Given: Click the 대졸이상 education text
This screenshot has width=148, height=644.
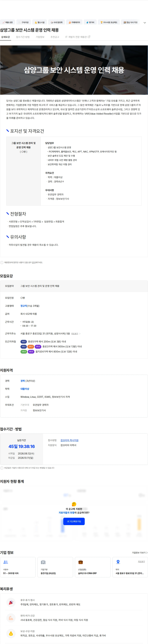Looking at the screenshot, I should [25, 389].
